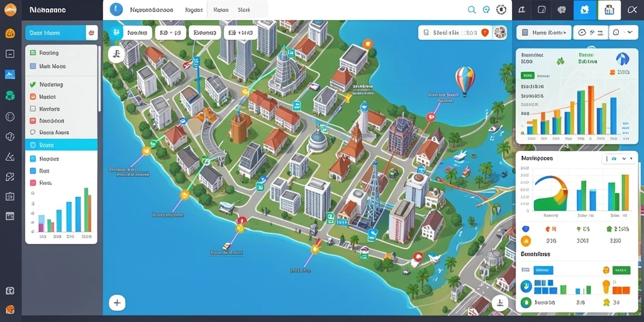Click the left panel vertical scrollbar

(x=99, y=78)
